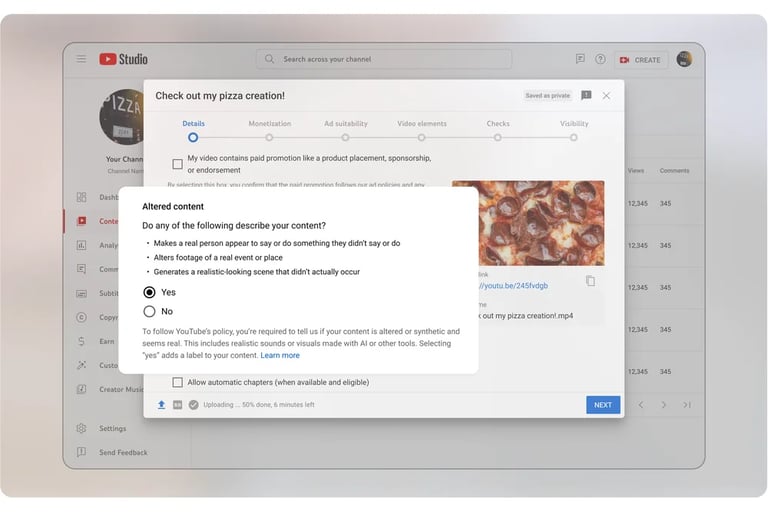Go to the Visibility step
768x512 pixels.
(x=574, y=131)
